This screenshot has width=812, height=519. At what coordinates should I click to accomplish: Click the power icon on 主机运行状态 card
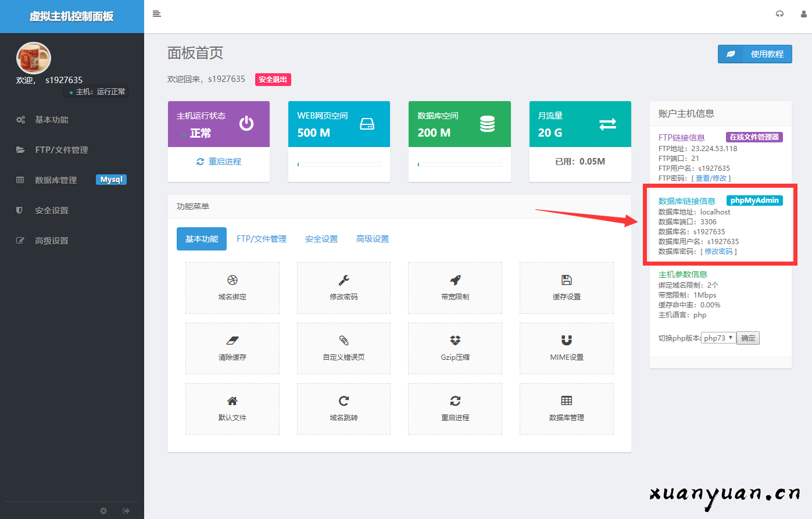click(x=246, y=123)
